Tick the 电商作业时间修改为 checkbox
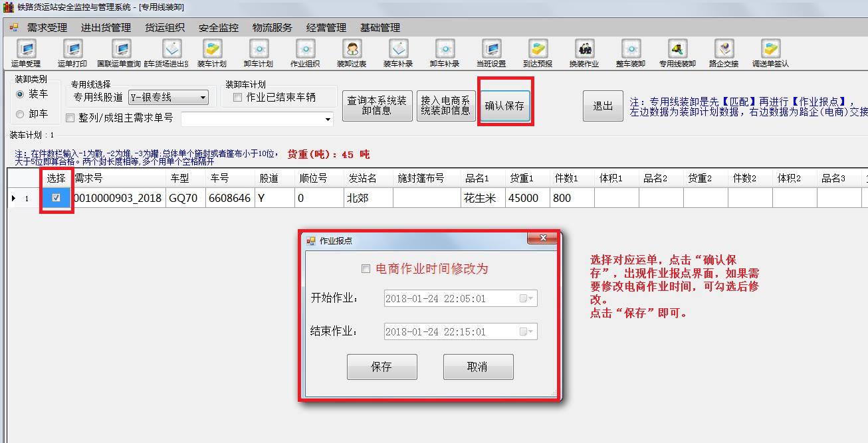The height and width of the screenshot is (443, 868). click(366, 269)
